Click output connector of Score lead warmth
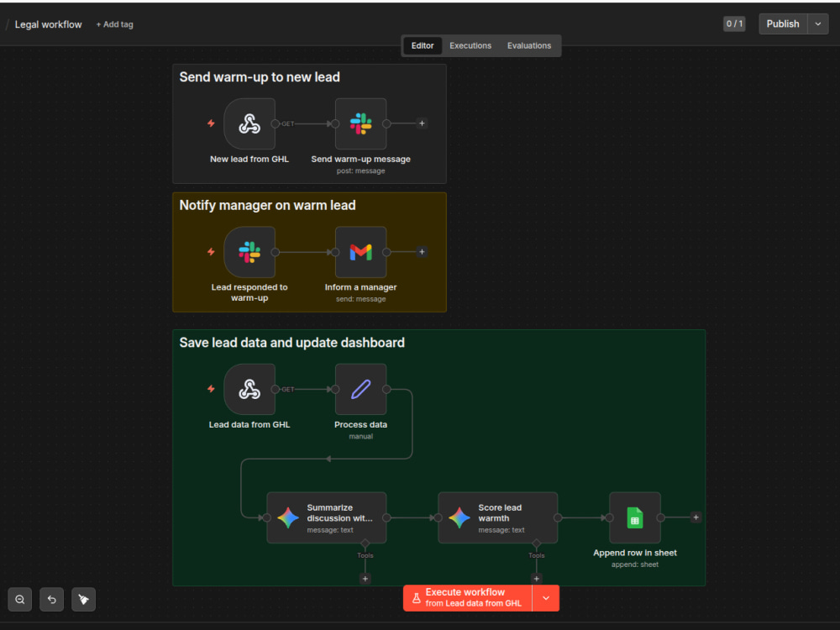This screenshot has width=840, height=630. tap(558, 518)
